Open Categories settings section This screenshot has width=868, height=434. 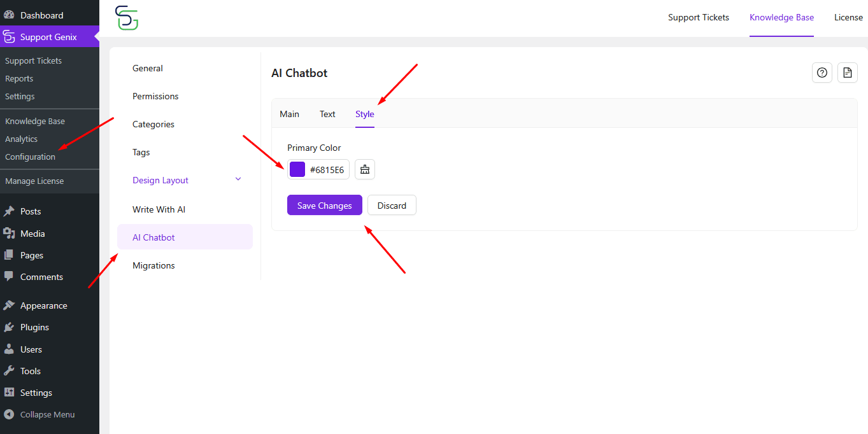tap(153, 124)
